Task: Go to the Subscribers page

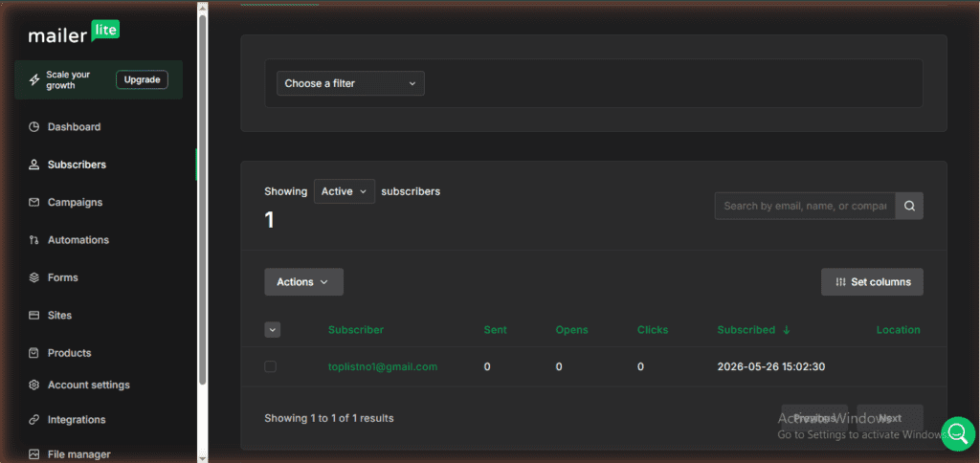Action: pos(77,165)
